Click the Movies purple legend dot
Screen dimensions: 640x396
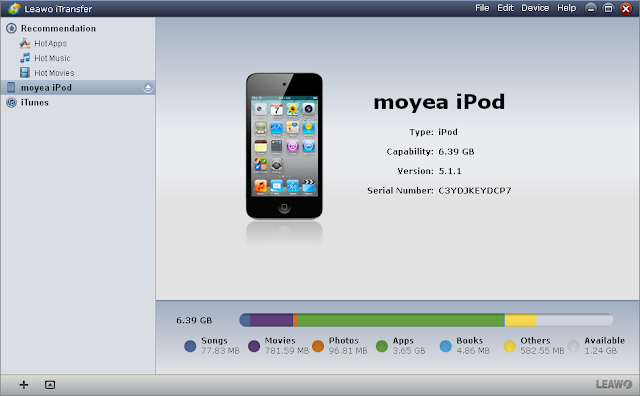pos(254,346)
